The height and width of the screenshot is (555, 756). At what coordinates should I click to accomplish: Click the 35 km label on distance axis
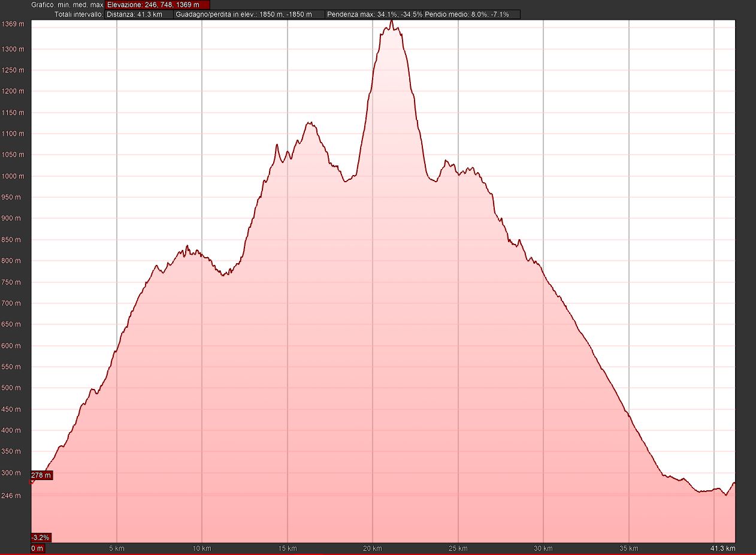point(629,548)
